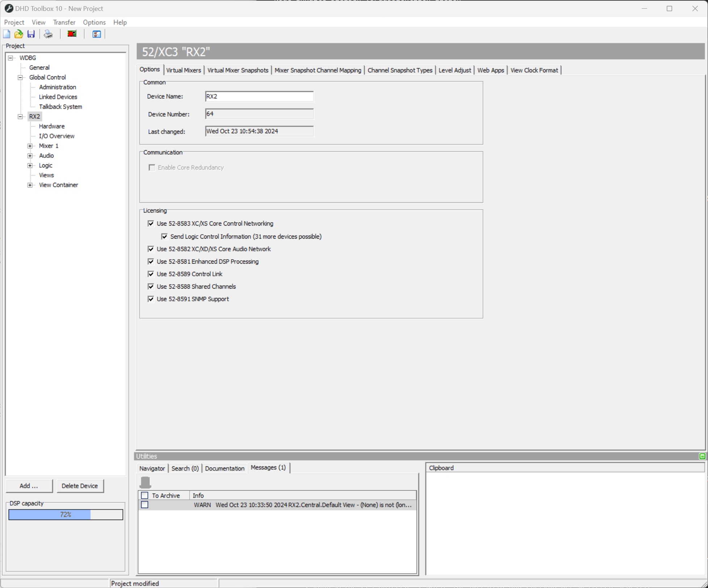
Task: Expand the Audio node in the project tree
Action: (30, 155)
